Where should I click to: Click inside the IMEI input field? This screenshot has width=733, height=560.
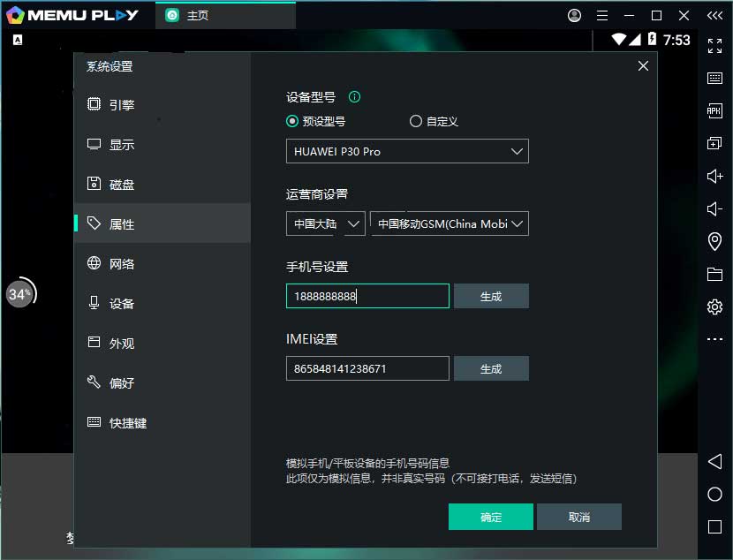pos(366,367)
